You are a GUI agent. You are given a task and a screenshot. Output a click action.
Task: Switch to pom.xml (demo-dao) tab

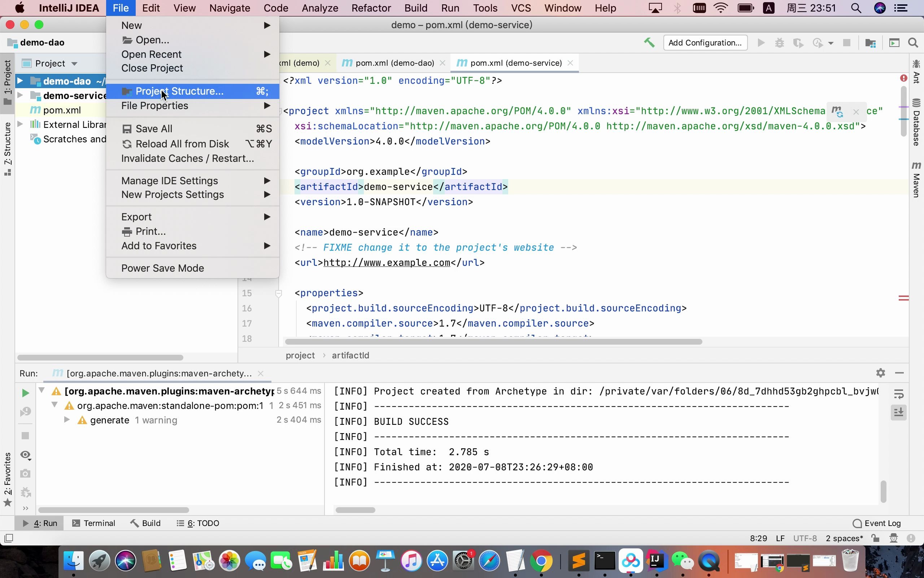pos(395,63)
